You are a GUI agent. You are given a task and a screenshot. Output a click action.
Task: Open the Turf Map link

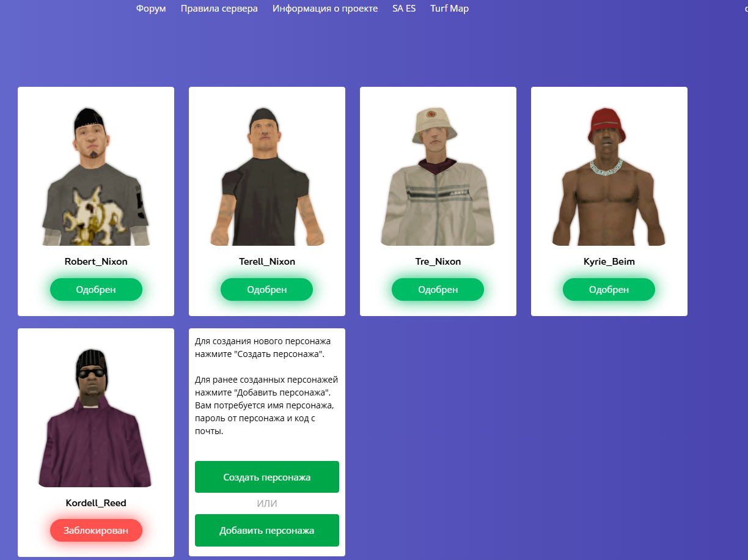pyautogui.click(x=449, y=9)
